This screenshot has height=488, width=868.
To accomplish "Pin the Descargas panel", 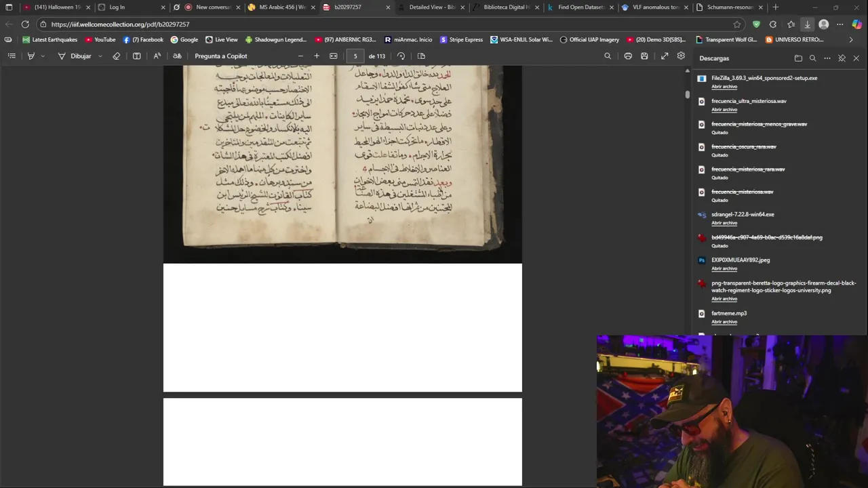I will (x=842, y=59).
